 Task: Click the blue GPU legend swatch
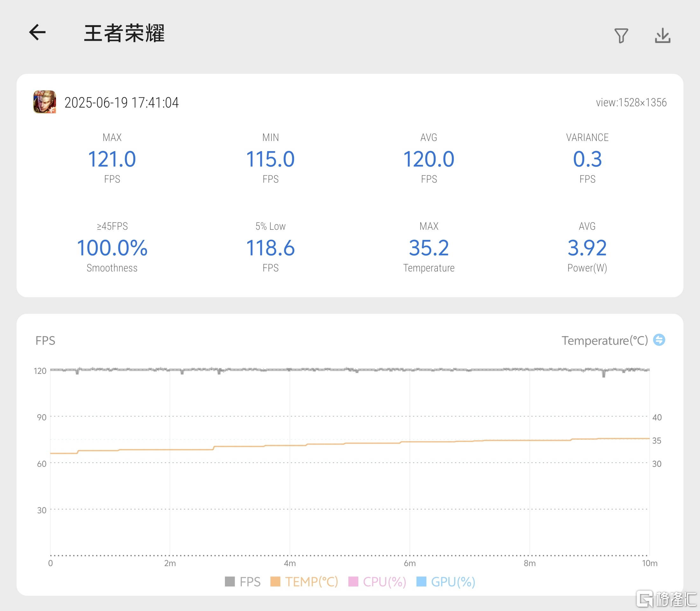(422, 582)
